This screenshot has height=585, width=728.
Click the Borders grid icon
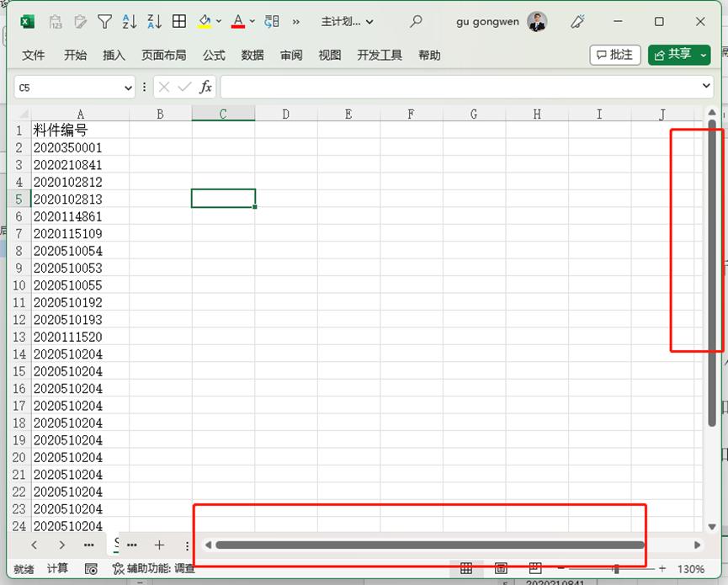click(x=179, y=22)
